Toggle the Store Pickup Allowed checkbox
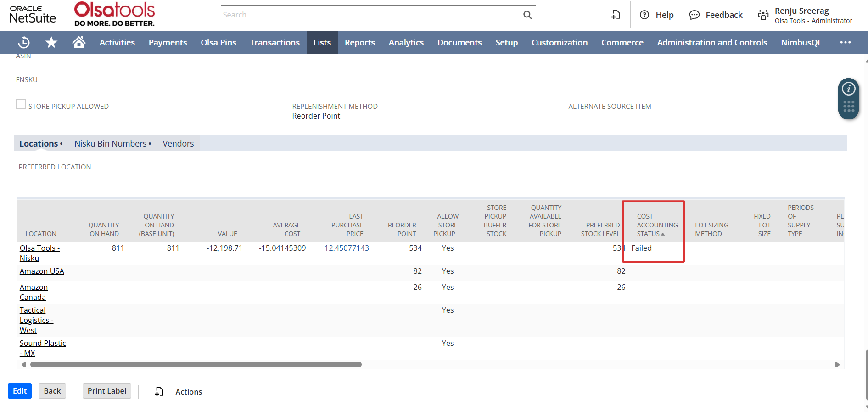 coord(21,104)
